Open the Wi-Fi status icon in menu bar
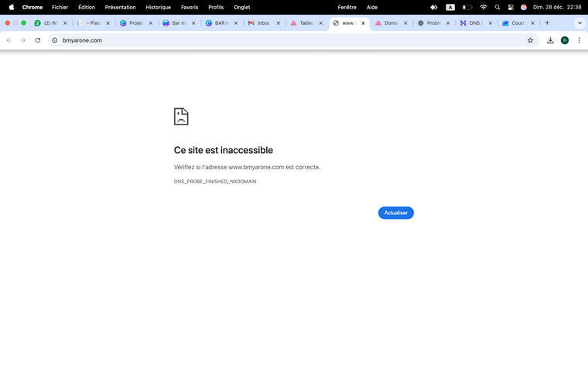Screen dimensions: 588x382 [x=484, y=7]
